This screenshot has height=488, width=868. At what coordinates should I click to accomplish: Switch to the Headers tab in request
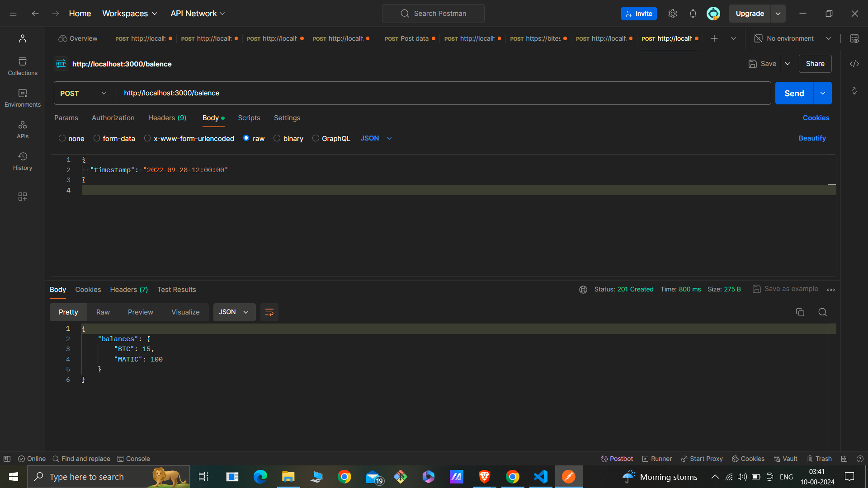pyautogui.click(x=168, y=117)
